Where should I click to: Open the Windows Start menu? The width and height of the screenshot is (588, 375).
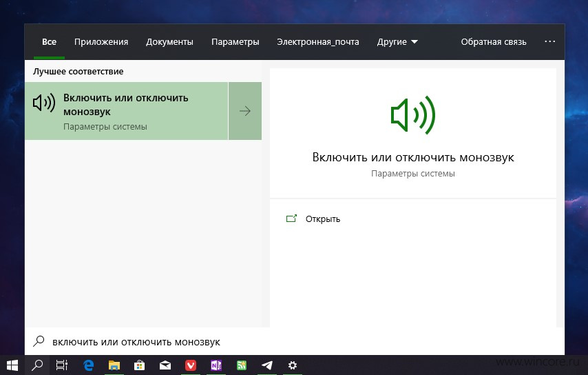(x=12, y=365)
